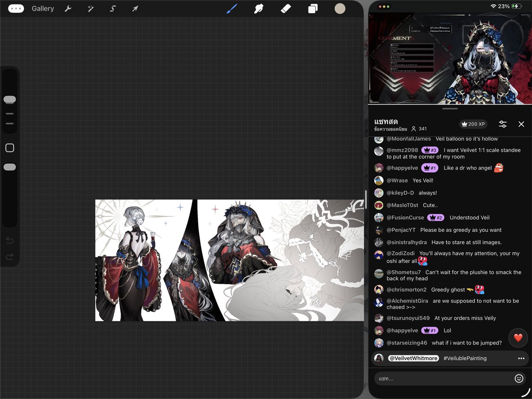
Task: Activate the Selection tool (S icon)
Action: 113,8
